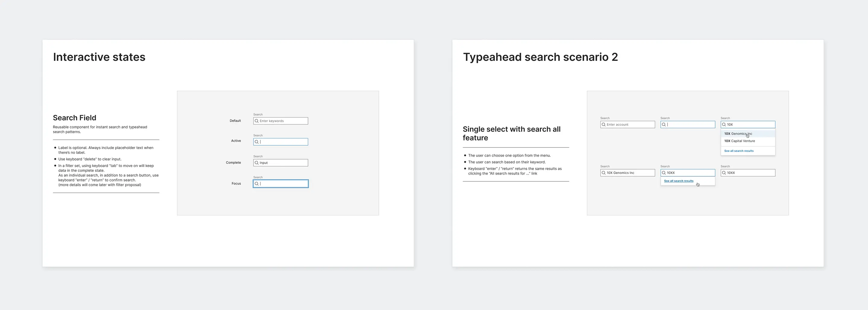
Task: Click Use keyboard delete to clear input bullet
Action: tap(90, 159)
